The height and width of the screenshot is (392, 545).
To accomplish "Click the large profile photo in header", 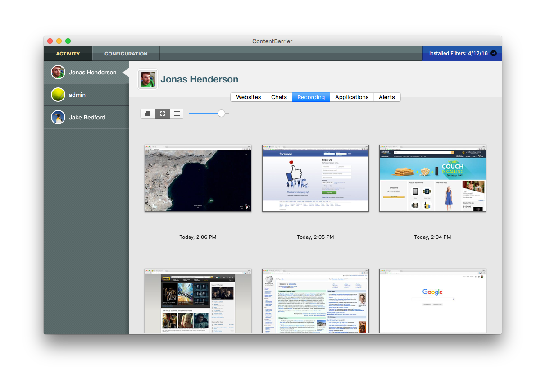I will point(147,79).
